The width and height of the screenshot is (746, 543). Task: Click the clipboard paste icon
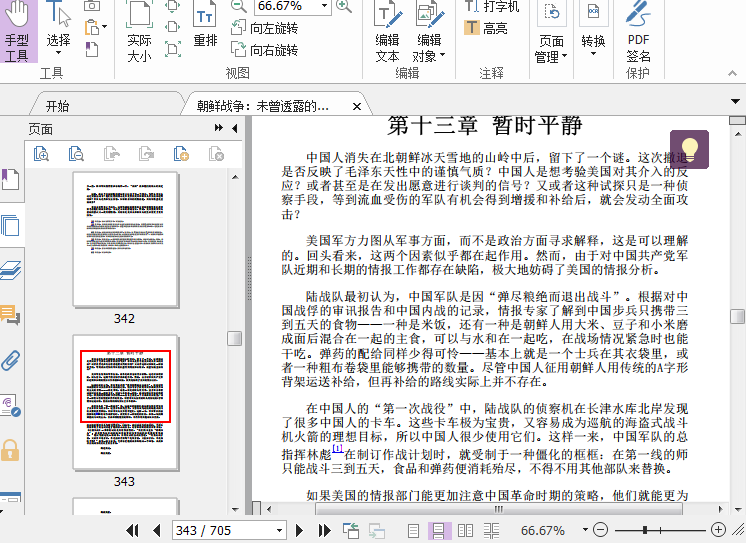click(x=91, y=28)
